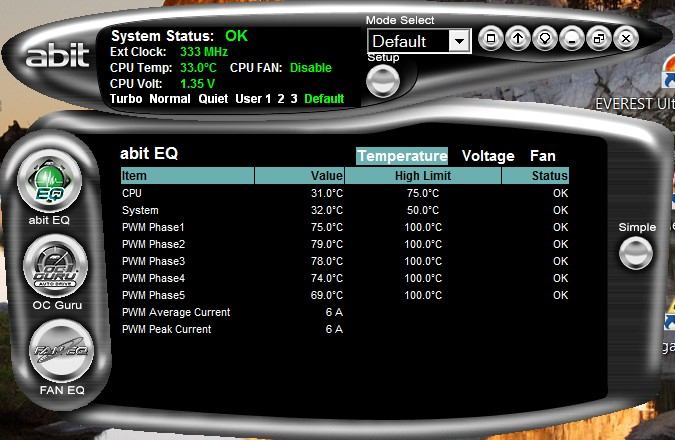
Task: Select the PWM Phase3 row
Action: 345,261
